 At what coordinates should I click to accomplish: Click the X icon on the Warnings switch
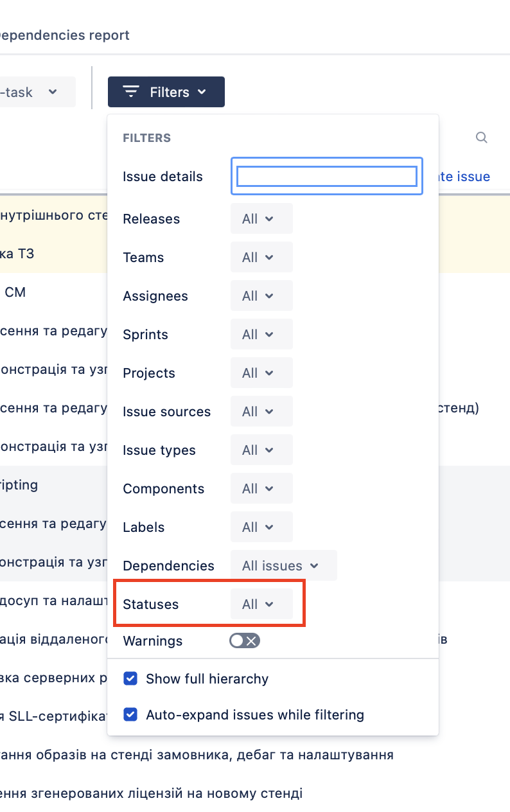(x=252, y=640)
